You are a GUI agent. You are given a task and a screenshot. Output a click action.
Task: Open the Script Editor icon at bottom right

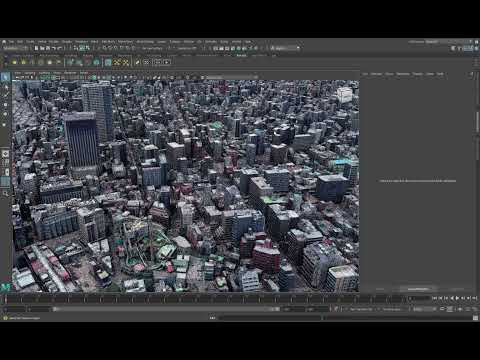pos(475,318)
